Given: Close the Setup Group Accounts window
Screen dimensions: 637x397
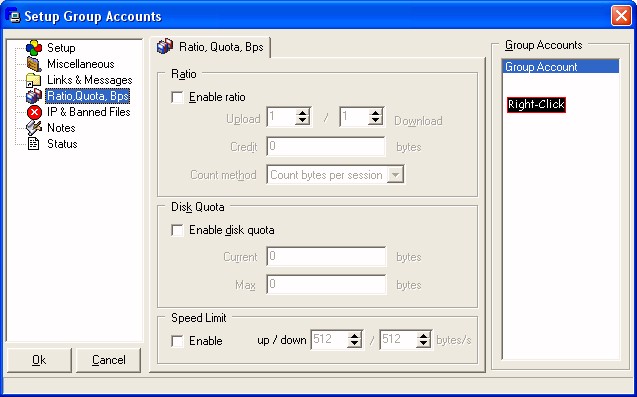Looking at the screenshot, I should [621, 16].
